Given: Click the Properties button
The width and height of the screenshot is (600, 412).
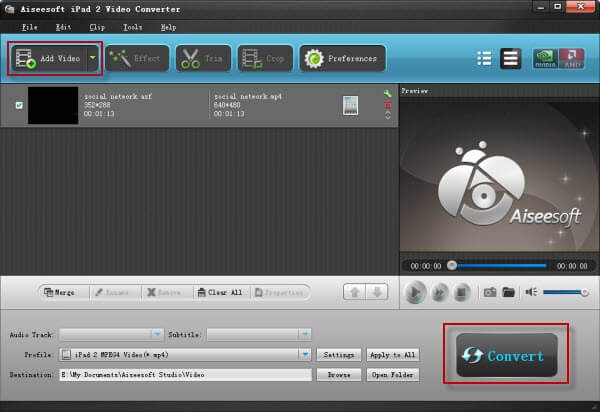Looking at the screenshot, I should tap(280, 293).
